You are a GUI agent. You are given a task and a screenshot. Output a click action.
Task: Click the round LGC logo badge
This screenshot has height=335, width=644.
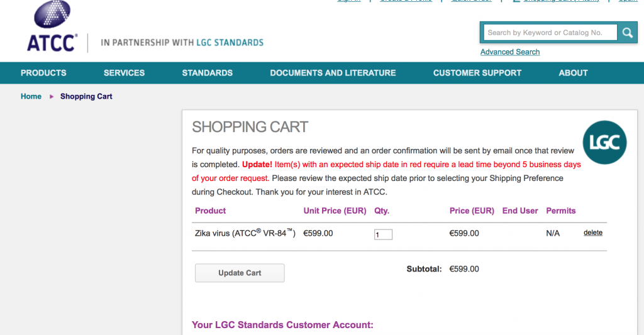tap(604, 143)
